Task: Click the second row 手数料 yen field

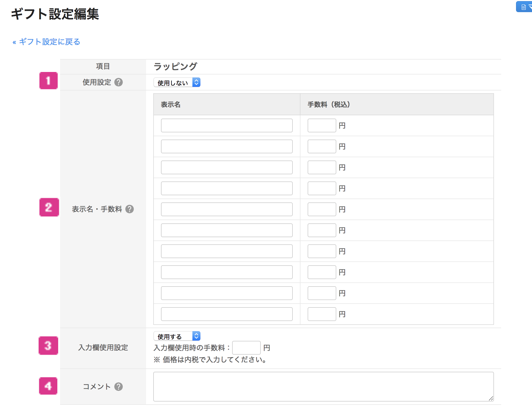Action: (322, 146)
